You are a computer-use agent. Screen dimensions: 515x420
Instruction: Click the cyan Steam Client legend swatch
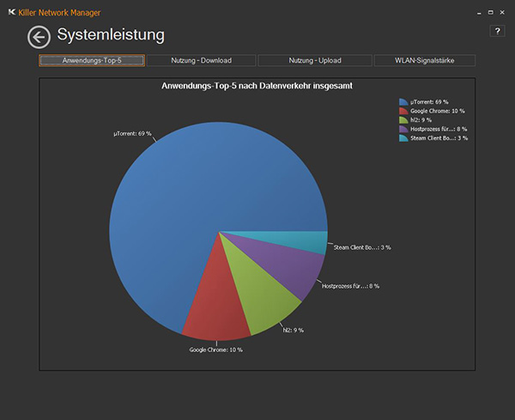(403, 138)
